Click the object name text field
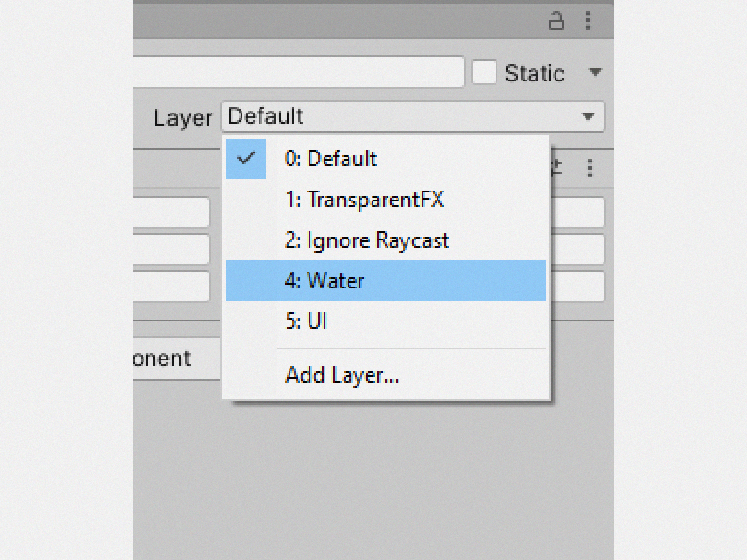 298,72
